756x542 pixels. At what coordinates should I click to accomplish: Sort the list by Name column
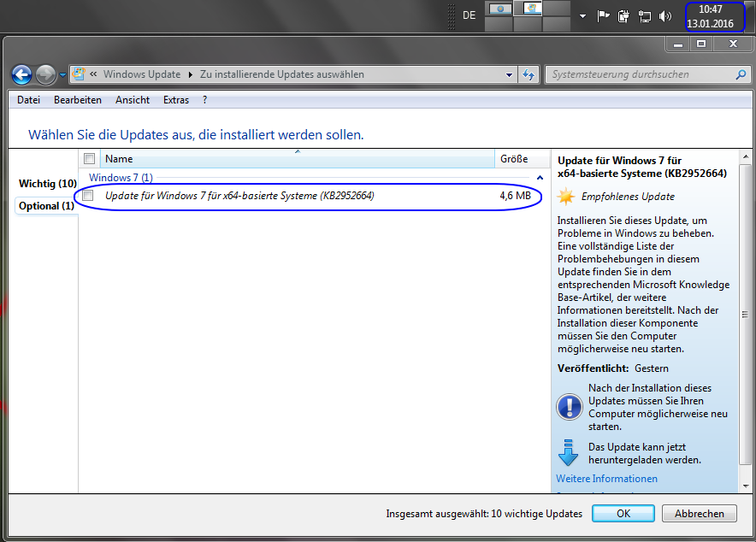(x=297, y=158)
